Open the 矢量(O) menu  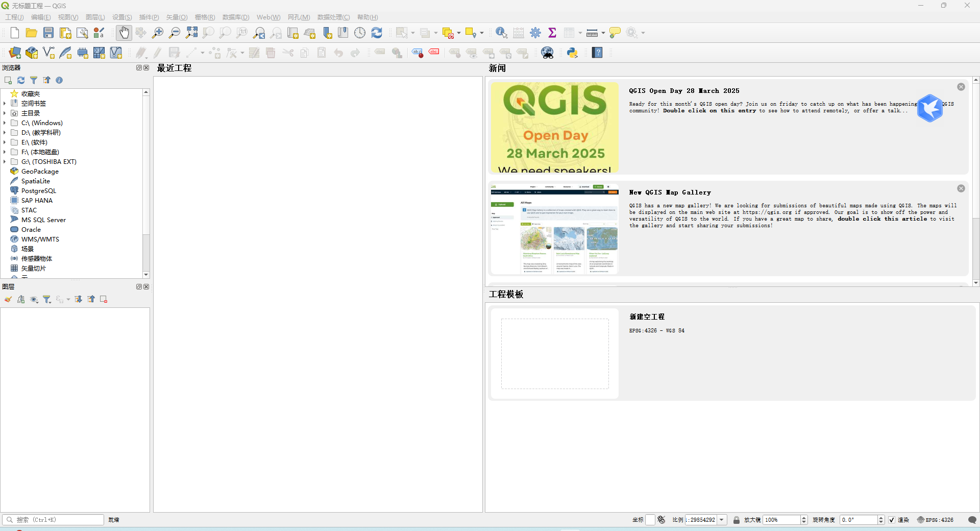tap(177, 17)
